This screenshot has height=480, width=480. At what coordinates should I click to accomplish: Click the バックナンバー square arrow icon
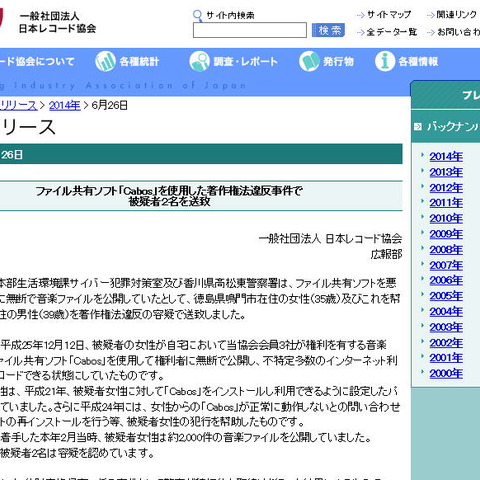[418, 127]
